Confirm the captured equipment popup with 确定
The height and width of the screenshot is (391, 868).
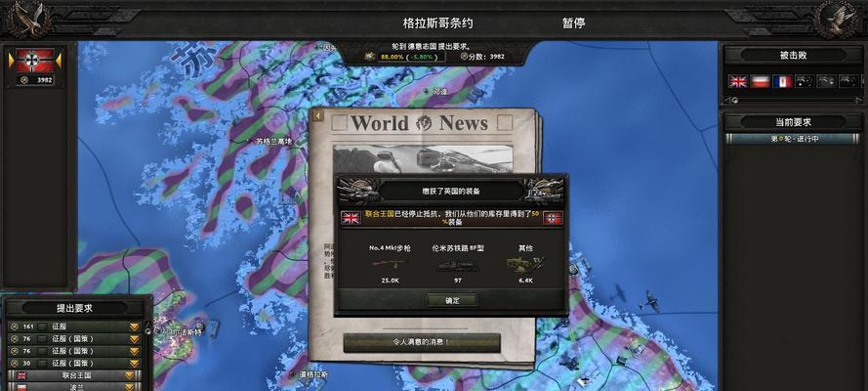tap(452, 300)
